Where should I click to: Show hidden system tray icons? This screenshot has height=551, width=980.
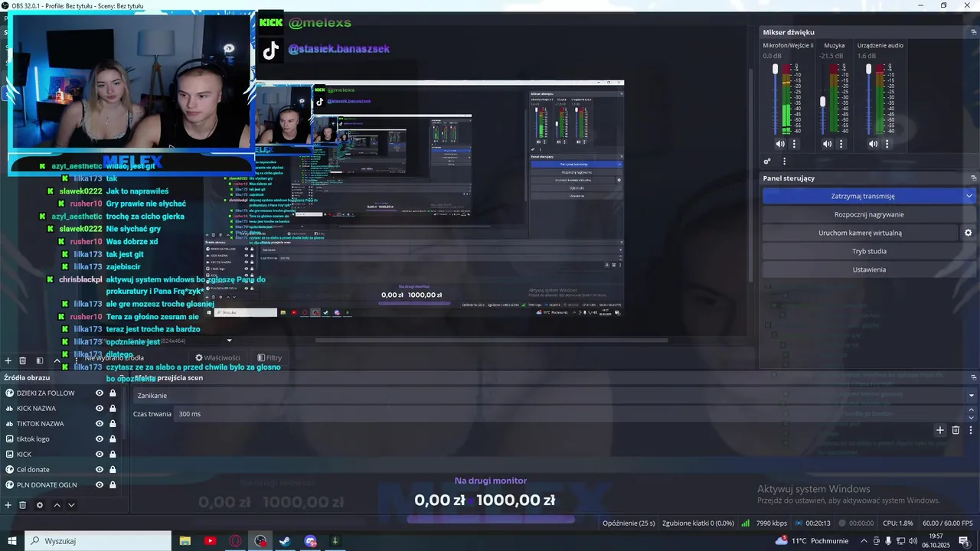(x=864, y=541)
